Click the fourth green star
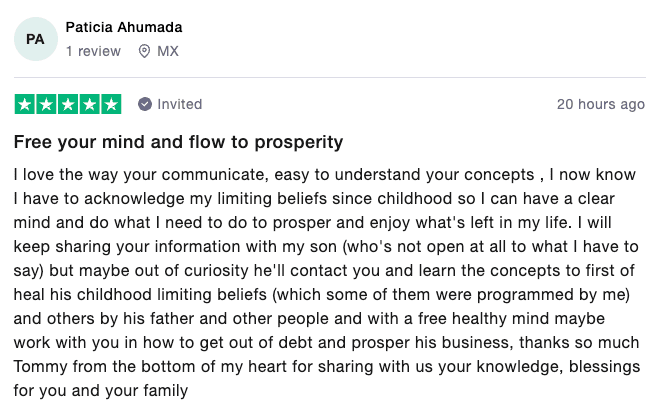The image size is (658, 413). coord(89,104)
